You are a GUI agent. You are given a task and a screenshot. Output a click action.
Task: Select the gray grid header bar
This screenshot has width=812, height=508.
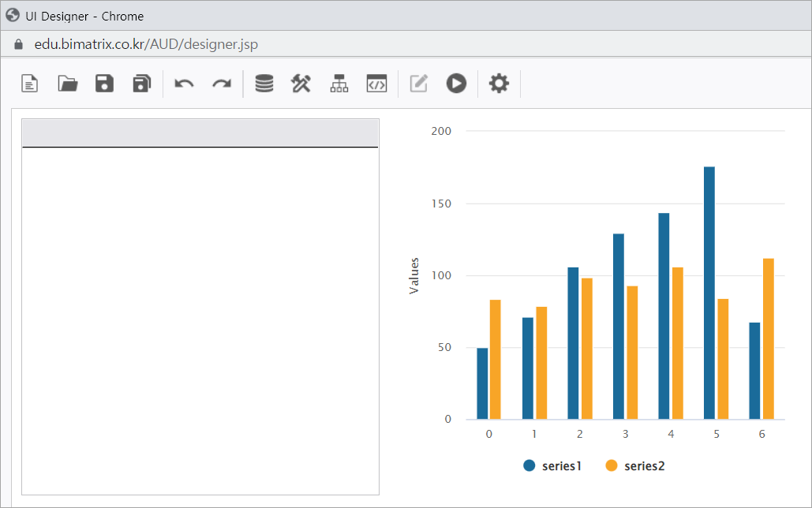pos(200,133)
